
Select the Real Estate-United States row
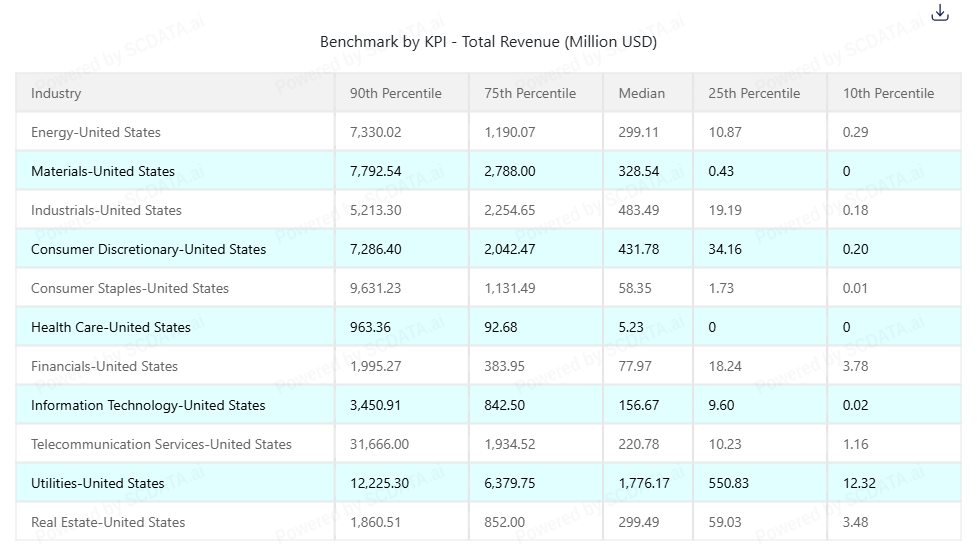tap(108, 522)
